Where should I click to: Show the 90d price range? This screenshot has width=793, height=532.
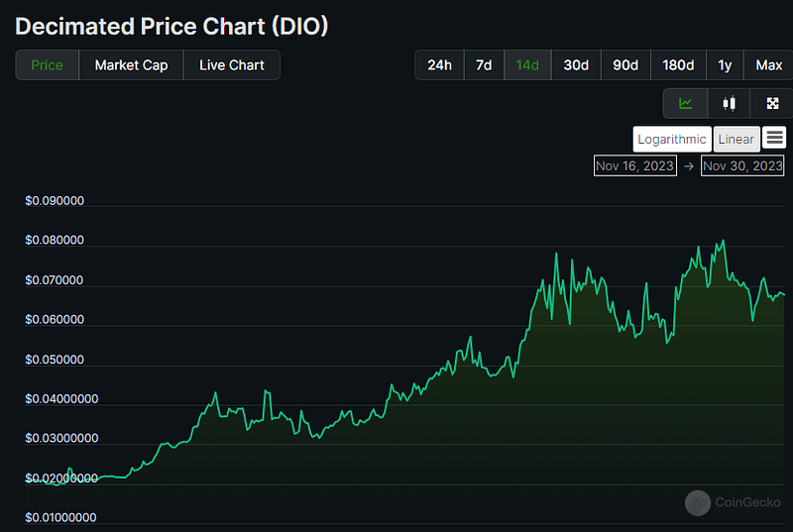[x=625, y=65]
